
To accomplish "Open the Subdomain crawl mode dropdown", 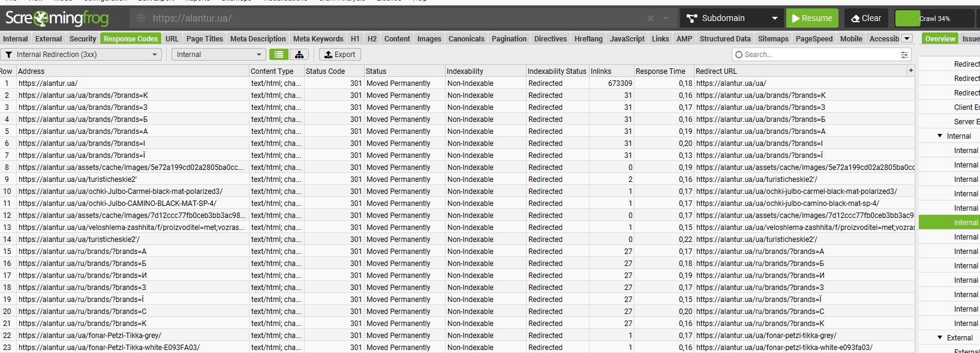I will click(732, 18).
